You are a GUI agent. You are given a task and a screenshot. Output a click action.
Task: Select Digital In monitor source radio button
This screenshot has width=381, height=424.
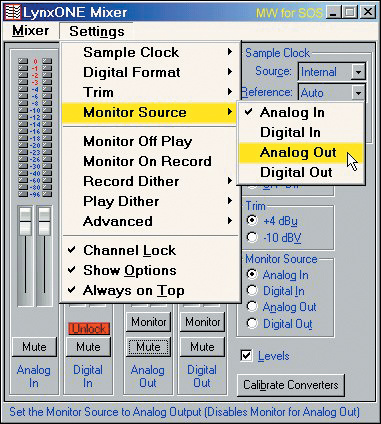click(x=252, y=291)
